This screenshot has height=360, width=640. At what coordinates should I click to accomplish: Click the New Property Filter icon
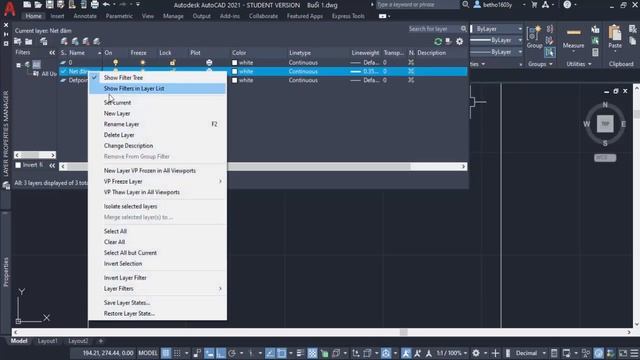pyautogui.click(x=18, y=41)
